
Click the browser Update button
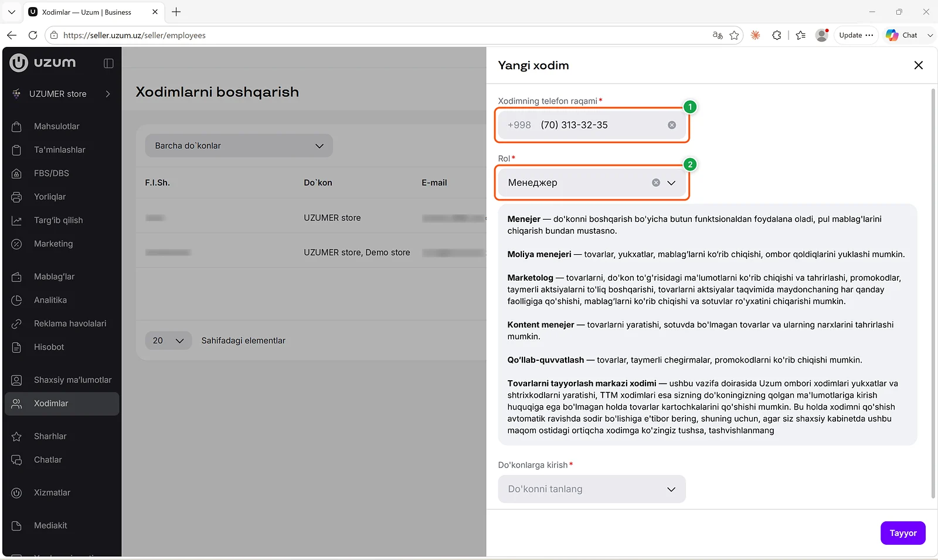click(856, 35)
